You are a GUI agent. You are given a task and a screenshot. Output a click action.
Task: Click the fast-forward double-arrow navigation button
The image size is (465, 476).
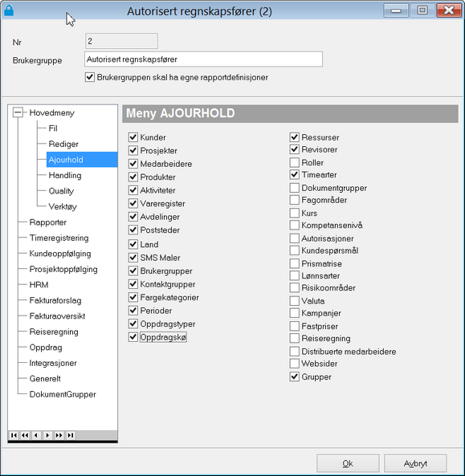[x=59, y=435]
